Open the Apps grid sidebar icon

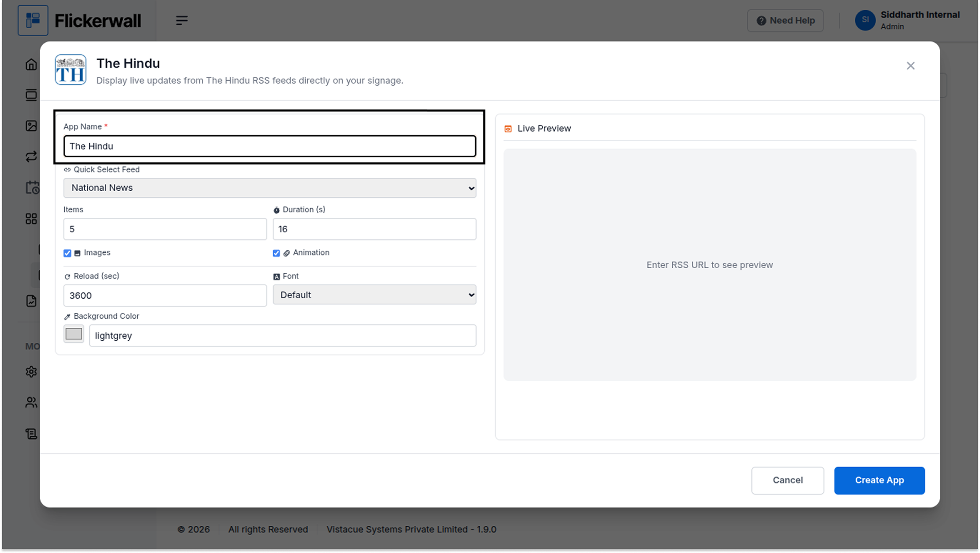[x=31, y=219]
